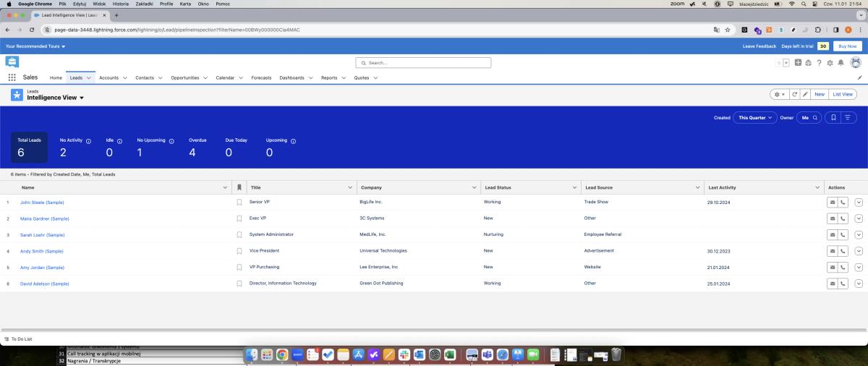Click the Sales app briefcase logo
This screenshot has width=868, height=366.
click(12, 62)
